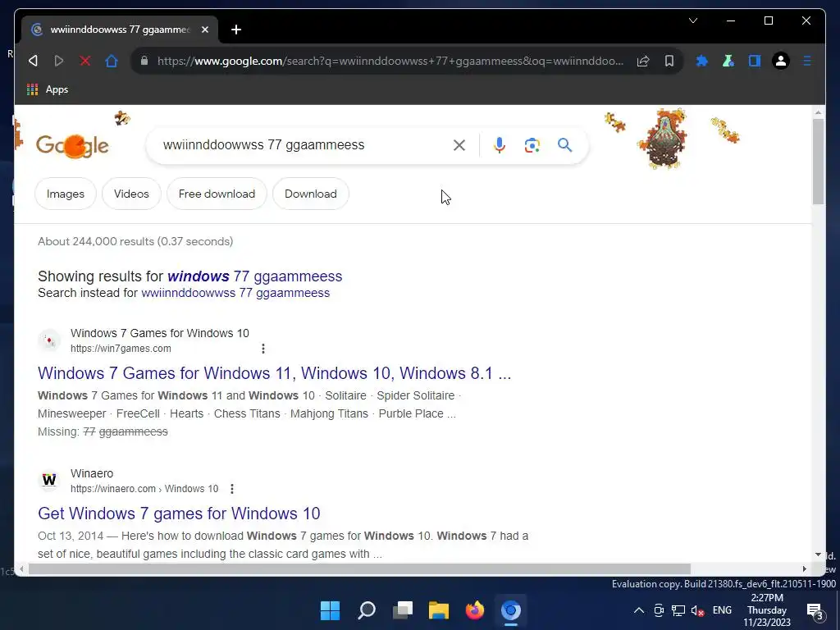
Task: Open Windows 7 Games for Windows 11 result
Action: [x=274, y=373]
